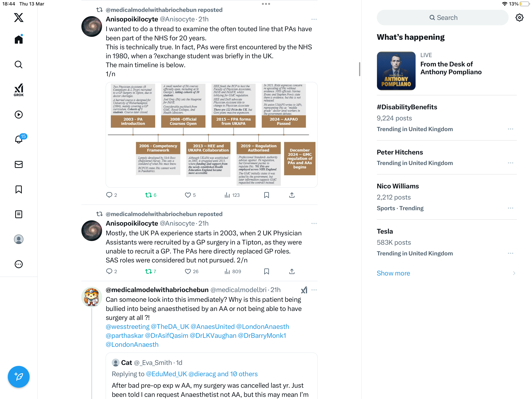Go to Home in the sidebar
The width and height of the screenshot is (532, 399).
pos(18,39)
